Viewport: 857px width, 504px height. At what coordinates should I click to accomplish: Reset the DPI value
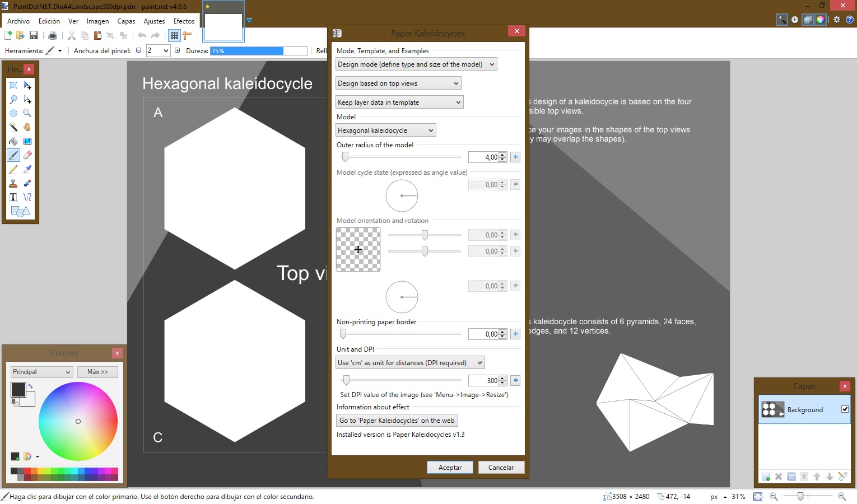515,380
